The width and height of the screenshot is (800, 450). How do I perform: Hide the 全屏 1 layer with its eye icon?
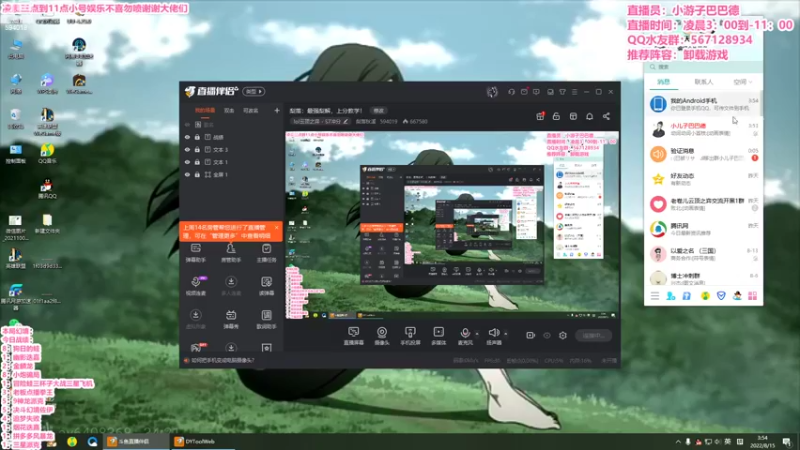[x=187, y=174]
